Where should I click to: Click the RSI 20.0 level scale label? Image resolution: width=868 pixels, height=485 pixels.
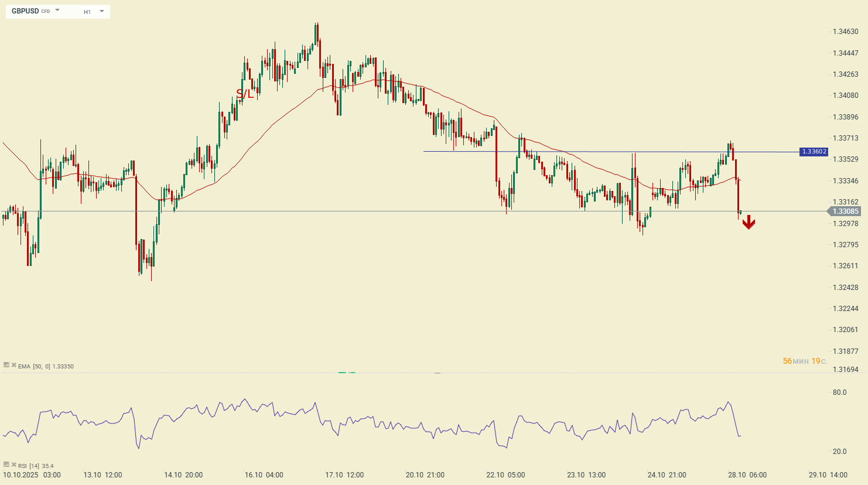[839, 452]
